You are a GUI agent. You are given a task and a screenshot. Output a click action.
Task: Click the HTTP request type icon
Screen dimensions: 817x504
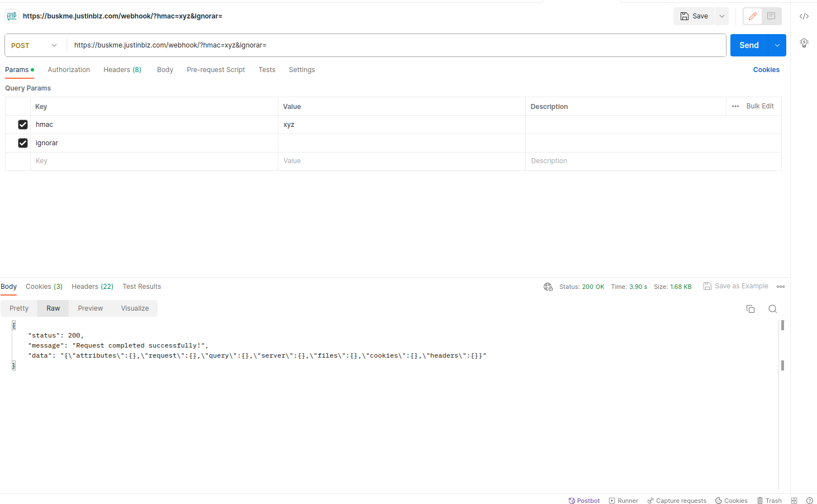click(x=12, y=16)
